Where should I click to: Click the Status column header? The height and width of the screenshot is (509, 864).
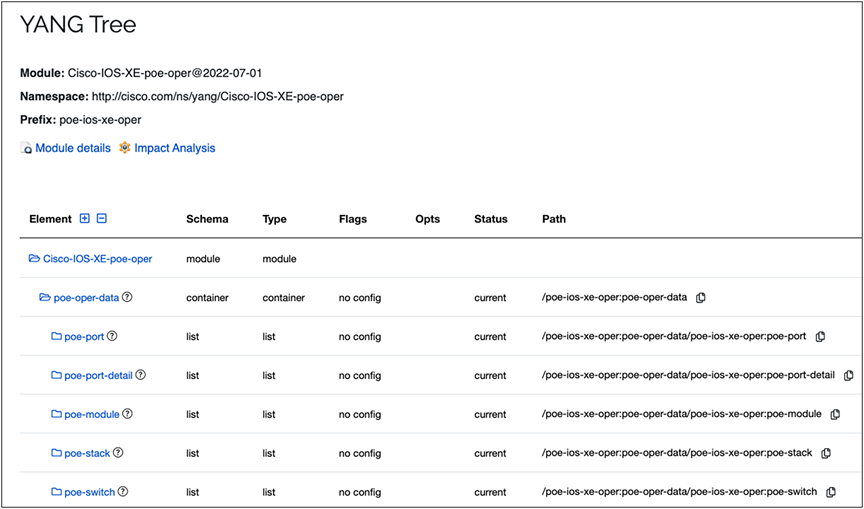click(x=491, y=219)
